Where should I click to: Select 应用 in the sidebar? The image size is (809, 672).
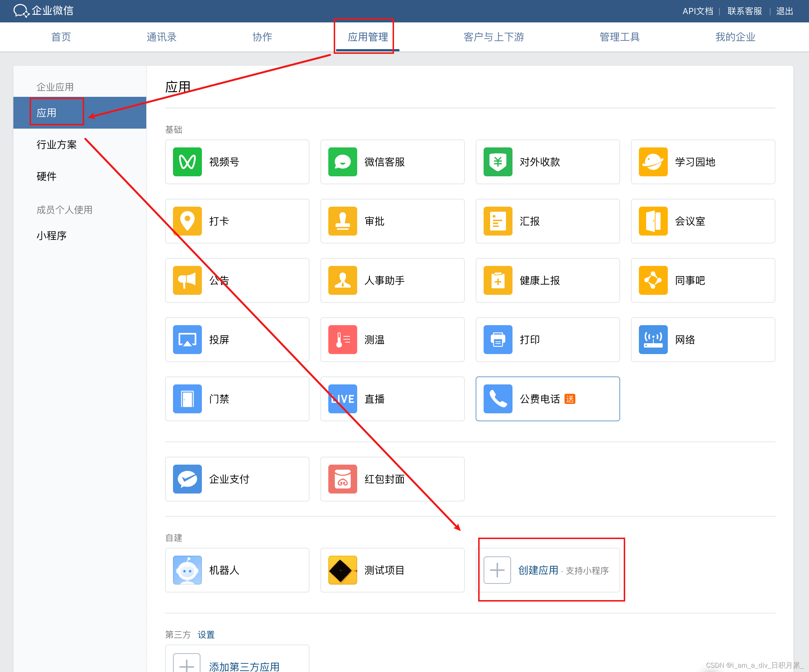coord(80,112)
